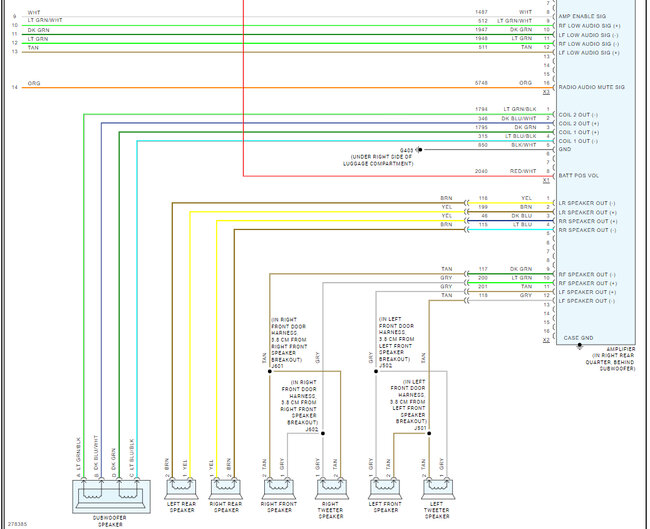Image resolution: width=650 pixels, height=529 pixels.
Task: Click the CASE GND text in amplifier box
Action: (x=578, y=338)
